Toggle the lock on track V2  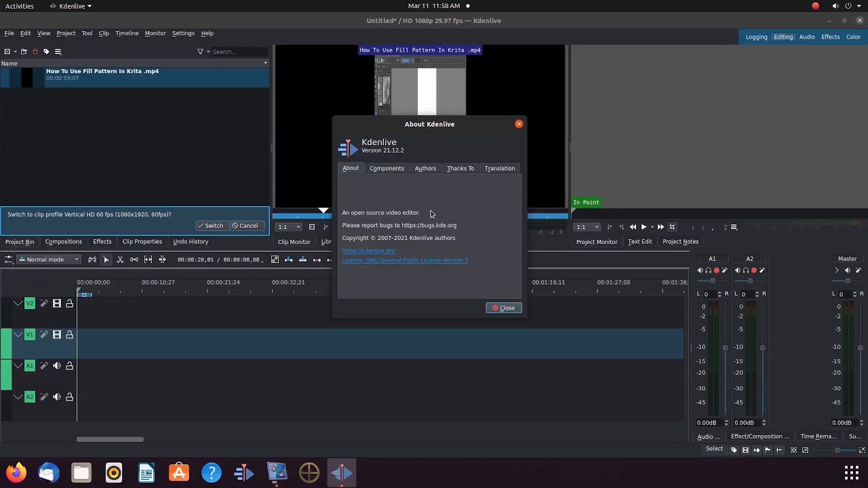(x=69, y=304)
